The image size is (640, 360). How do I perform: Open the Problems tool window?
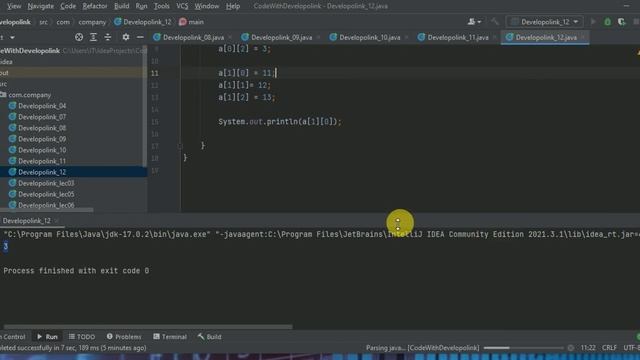pos(124,337)
